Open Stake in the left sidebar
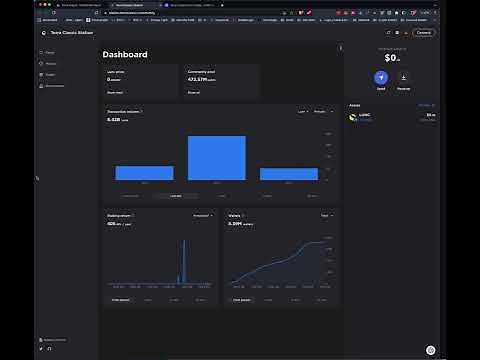The height and width of the screenshot is (360, 480). click(x=47, y=74)
